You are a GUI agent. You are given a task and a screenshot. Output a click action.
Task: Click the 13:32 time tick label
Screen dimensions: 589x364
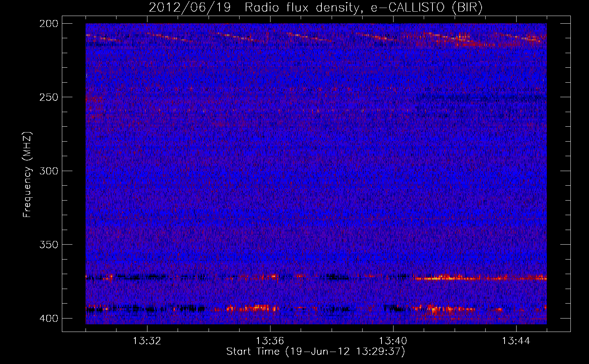coord(147,341)
